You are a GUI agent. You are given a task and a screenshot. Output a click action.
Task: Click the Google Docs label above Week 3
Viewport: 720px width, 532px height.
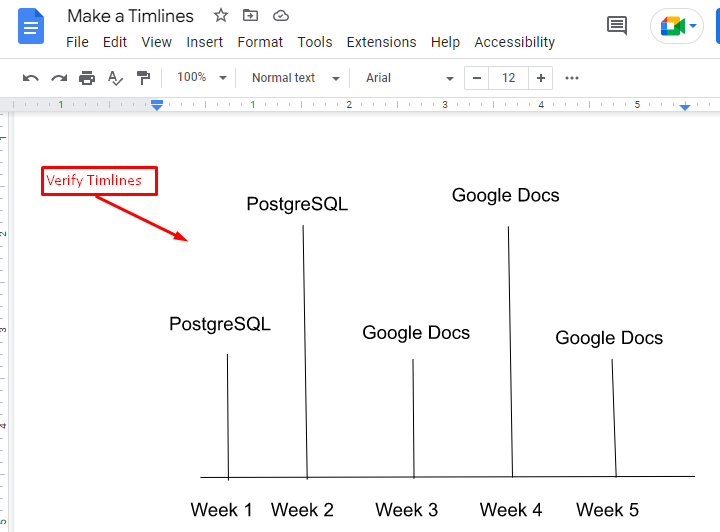click(x=416, y=333)
